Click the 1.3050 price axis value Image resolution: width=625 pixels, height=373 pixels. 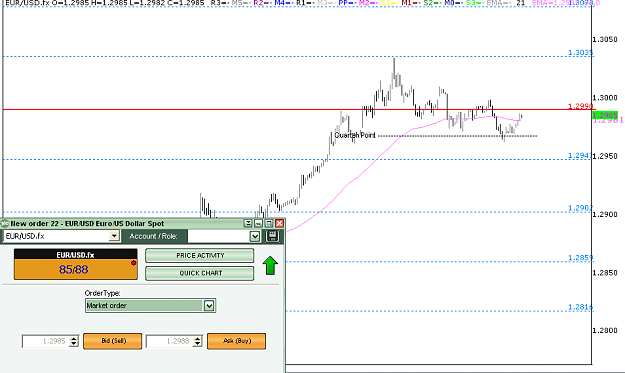pyautogui.click(x=605, y=39)
